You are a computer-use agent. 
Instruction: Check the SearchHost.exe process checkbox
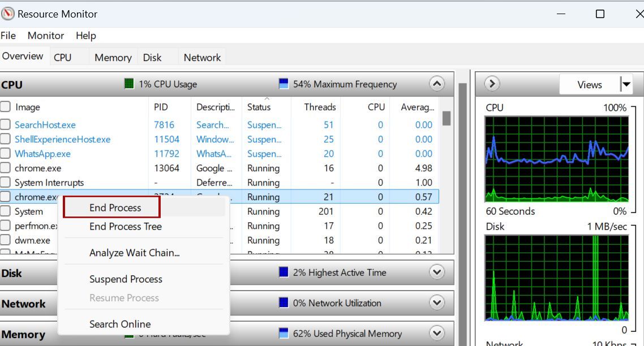pos(6,125)
